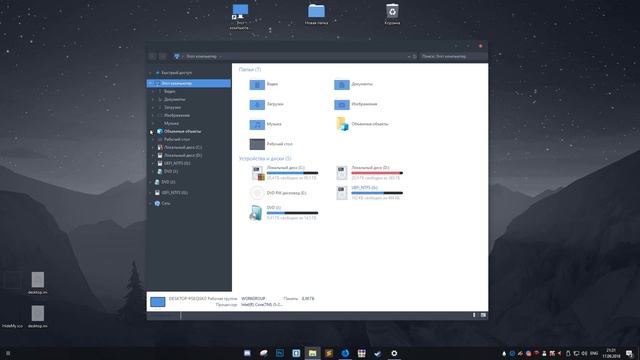Select Локальный диск (C:) drive icon in main pane

[x=258, y=173]
